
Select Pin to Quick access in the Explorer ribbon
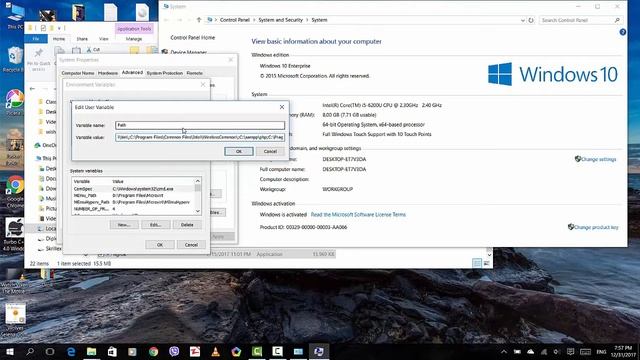39,58
